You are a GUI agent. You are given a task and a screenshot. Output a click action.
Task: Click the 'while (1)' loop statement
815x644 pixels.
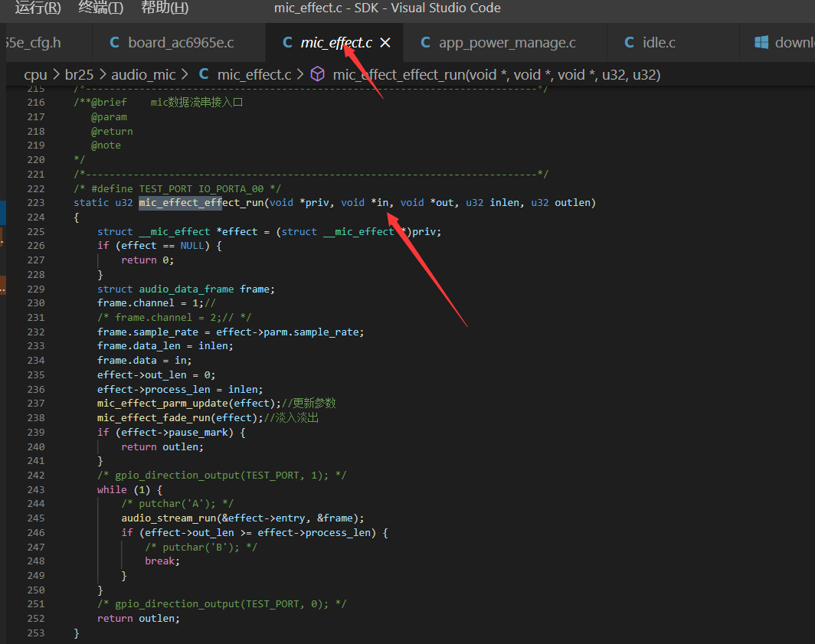(124, 489)
